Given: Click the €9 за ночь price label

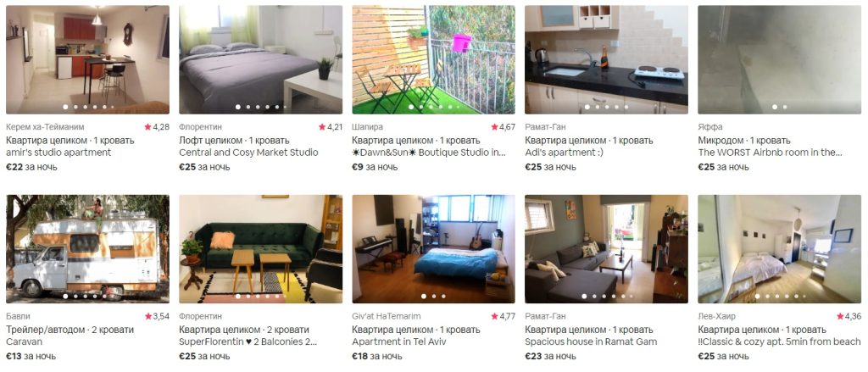Looking at the screenshot, I should click(x=375, y=167).
